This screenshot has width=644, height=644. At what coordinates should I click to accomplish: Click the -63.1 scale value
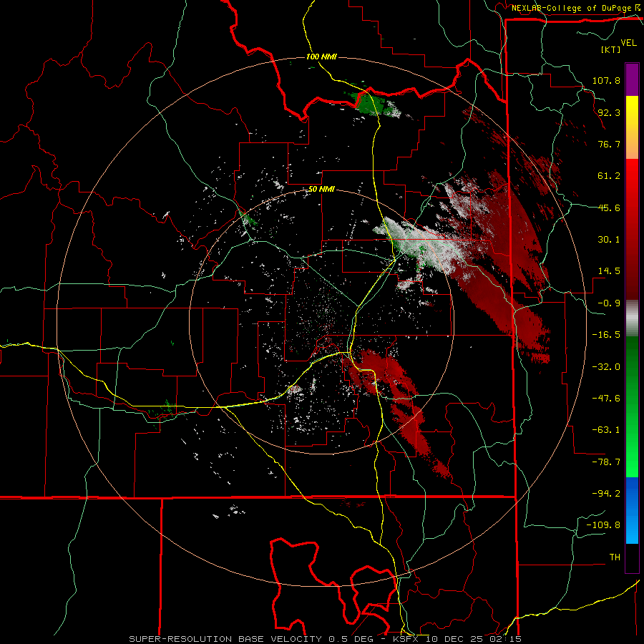[606, 430]
